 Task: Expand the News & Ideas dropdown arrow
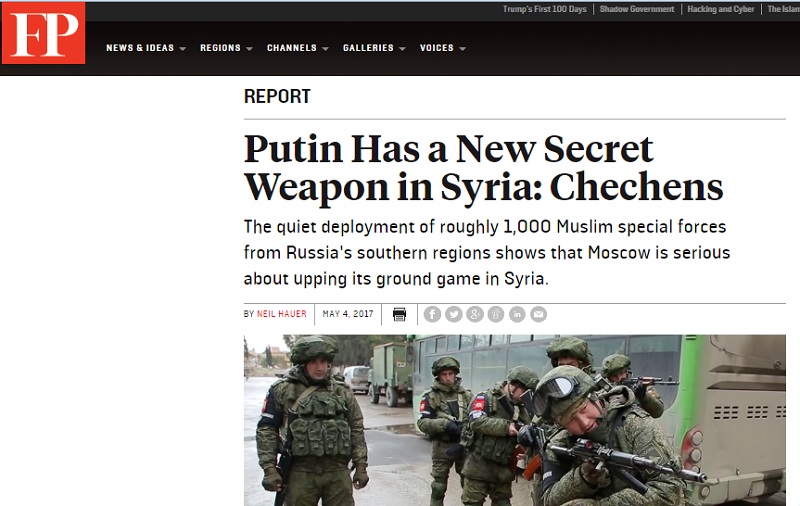click(183, 49)
